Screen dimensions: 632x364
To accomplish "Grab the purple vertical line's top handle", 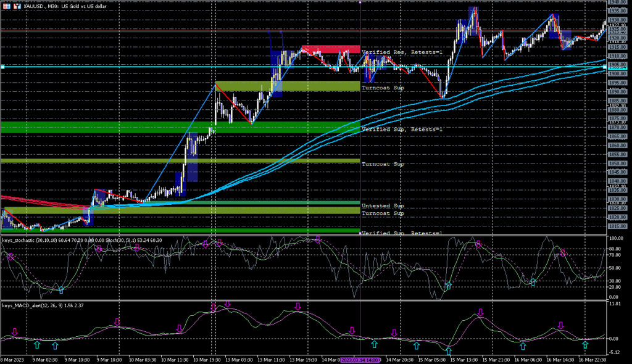I will pyautogui.click(x=360, y=2).
